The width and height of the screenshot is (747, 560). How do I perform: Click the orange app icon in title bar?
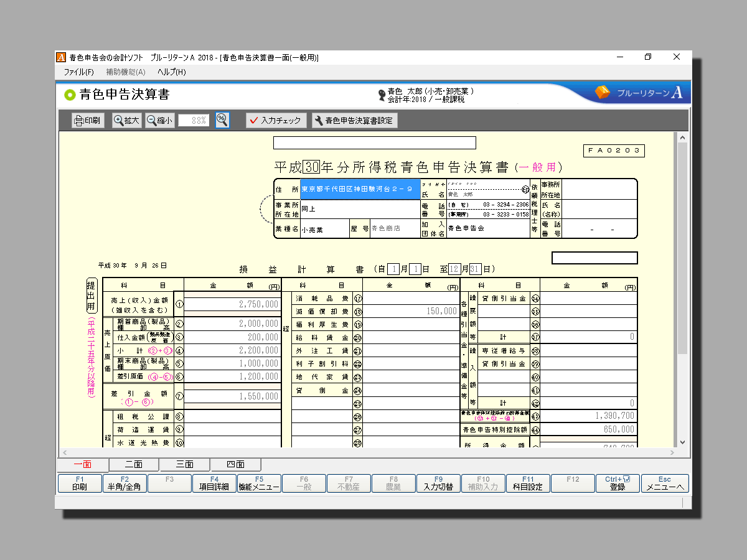(61, 57)
